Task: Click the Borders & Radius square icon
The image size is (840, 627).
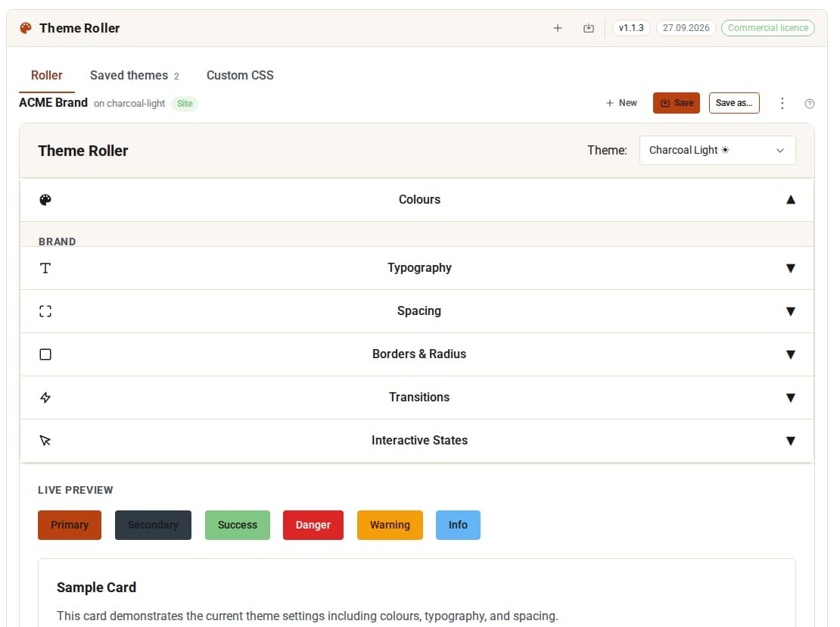Action: coord(45,354)
